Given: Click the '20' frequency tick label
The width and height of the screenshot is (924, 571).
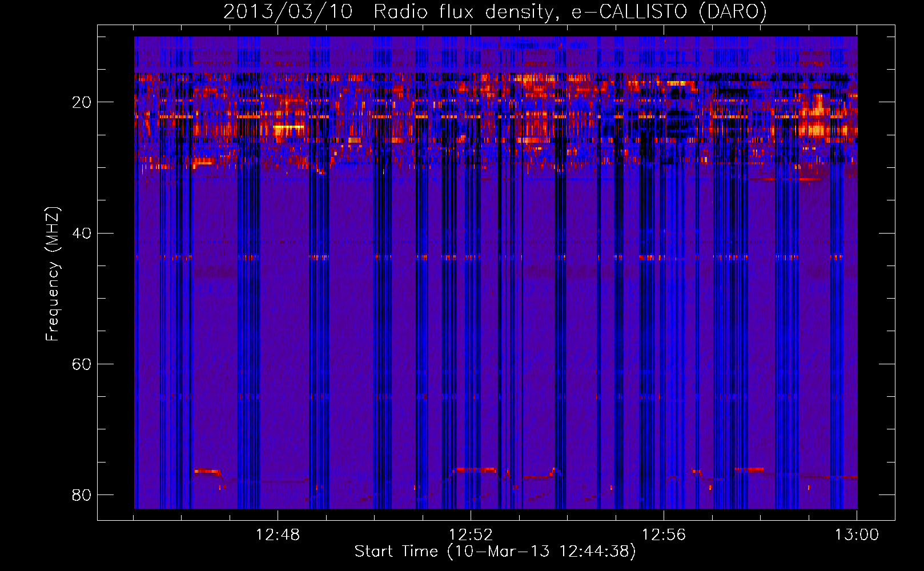Looking at the screenshot, I should 82,102.
